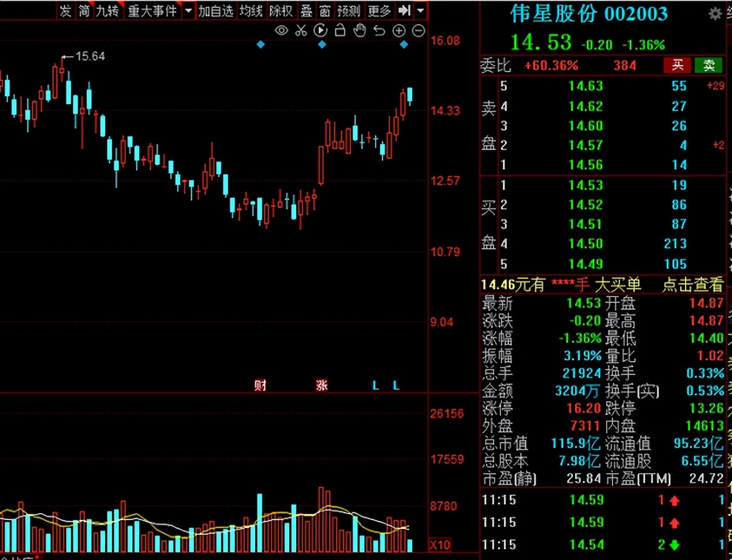Image resolution: width=732 pixels, height=560 pixels.
Task: Click the 开盘 opening price 14.87
Action: (706, 303)
